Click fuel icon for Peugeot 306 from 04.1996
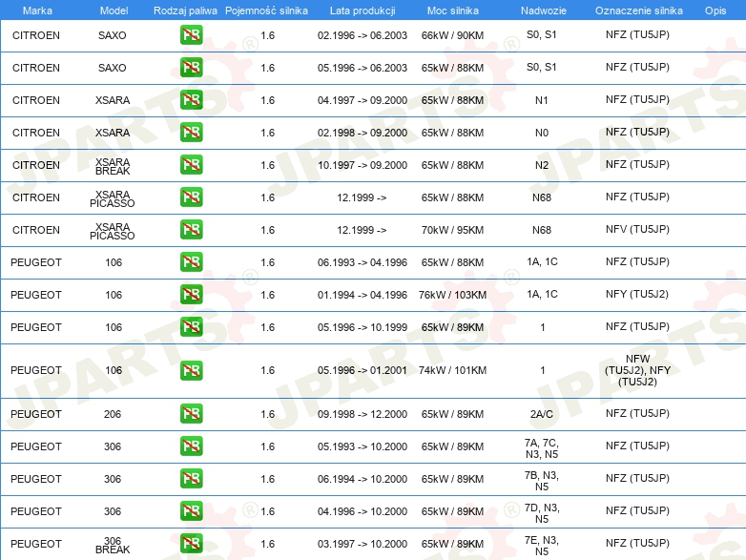This screenshot has height=560, width=746. pos(191,511)
